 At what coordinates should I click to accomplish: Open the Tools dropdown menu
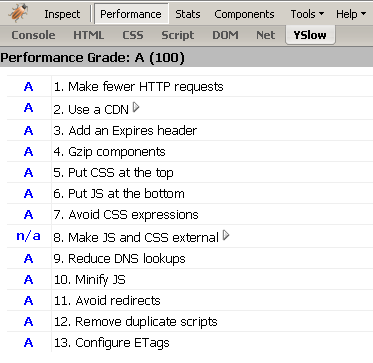307,14
